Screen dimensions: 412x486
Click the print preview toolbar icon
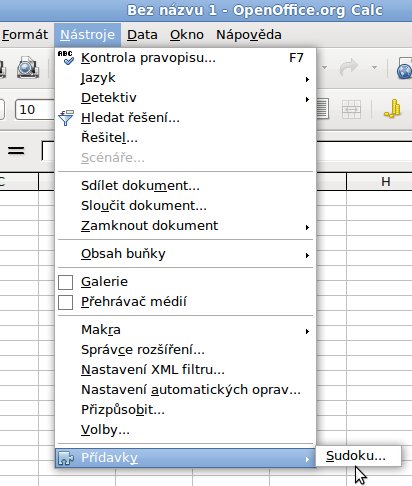(28, 67)
